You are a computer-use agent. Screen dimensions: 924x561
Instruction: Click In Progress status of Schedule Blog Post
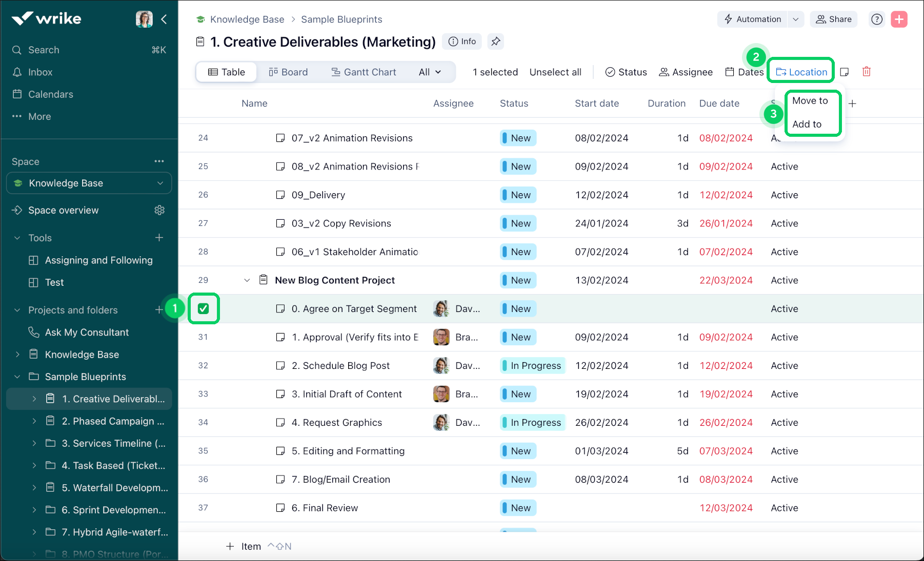pyautogui.click(x=532, y=366)
